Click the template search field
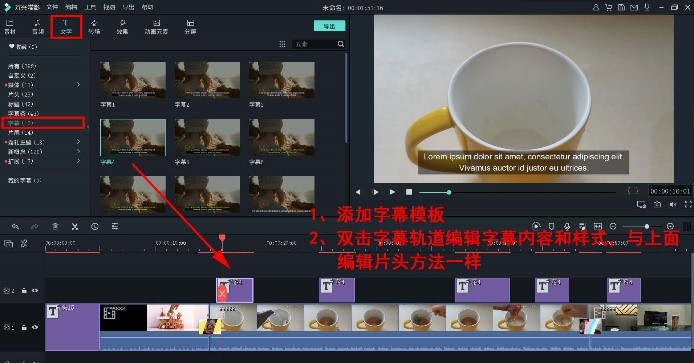The width and height of the screenshot is (694, 363). (315, 44)
